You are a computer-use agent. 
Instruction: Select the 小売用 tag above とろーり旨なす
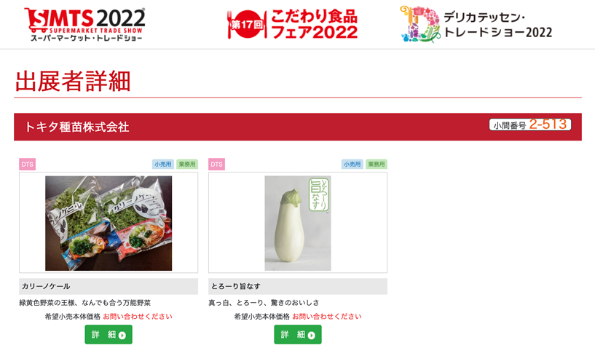(352, 165)
